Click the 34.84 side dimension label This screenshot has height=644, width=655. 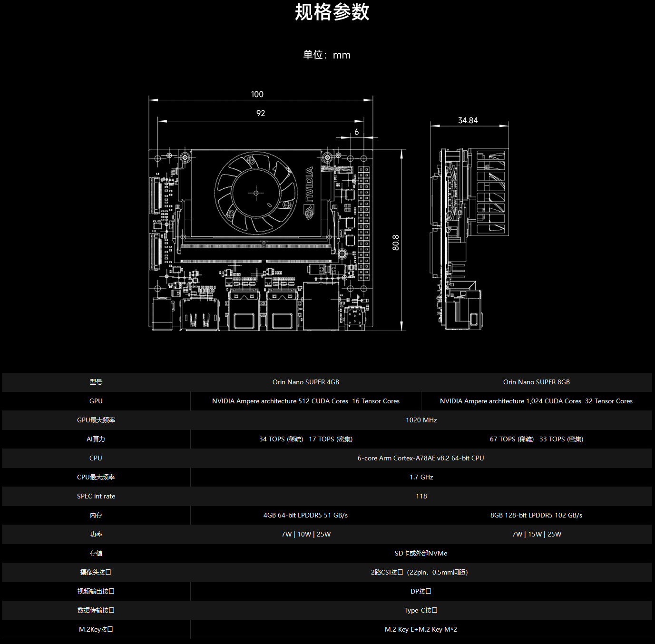click(x=468, y=120)
